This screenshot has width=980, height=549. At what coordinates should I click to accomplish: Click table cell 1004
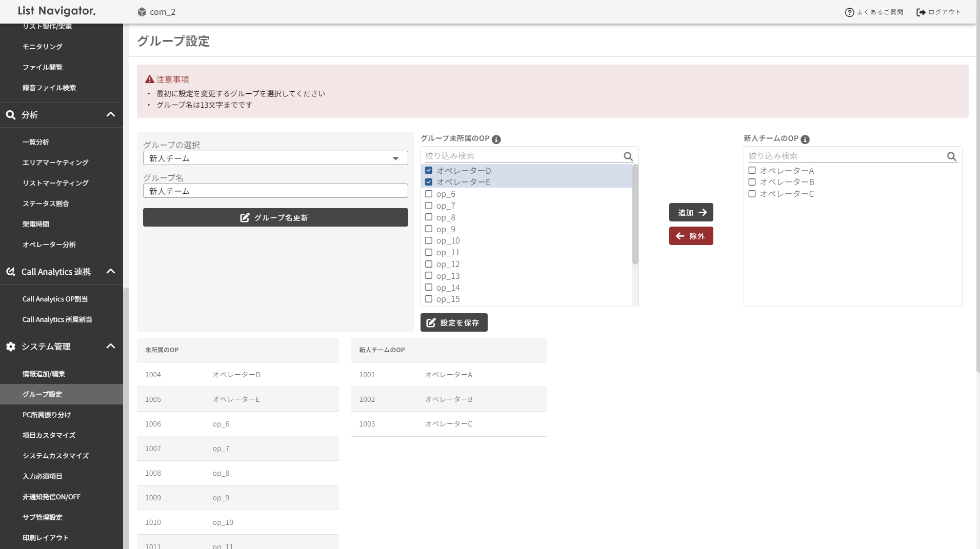pyautogui.click(x=153, y=375)
